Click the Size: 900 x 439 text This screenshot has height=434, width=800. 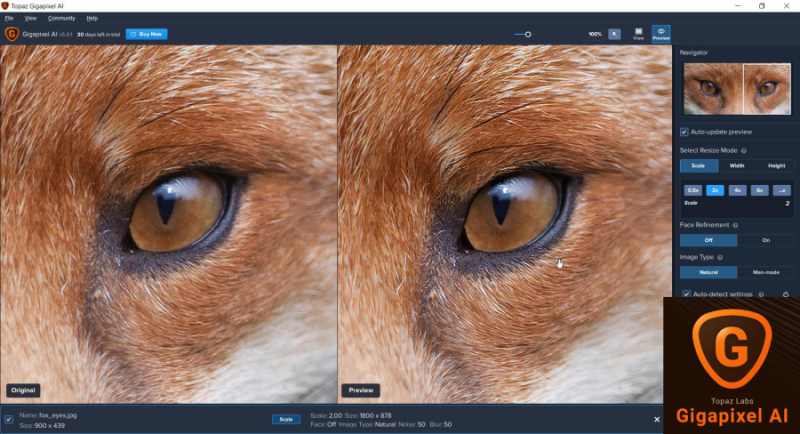point(42,425)
